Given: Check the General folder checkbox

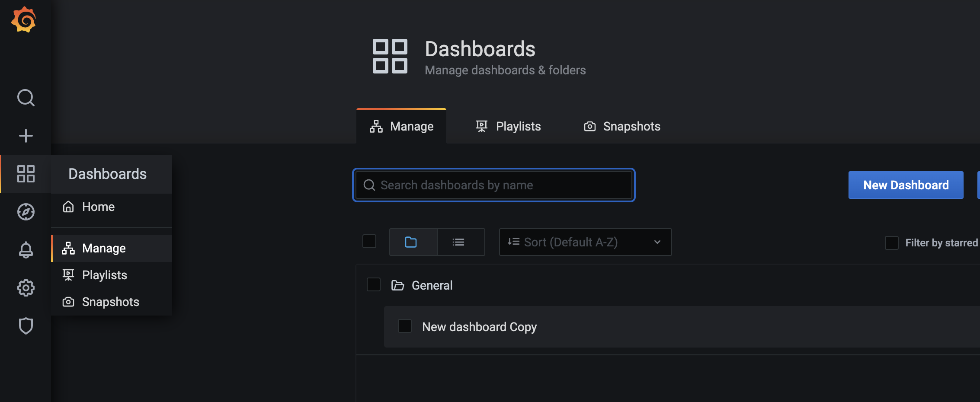Looking at the screenshot, I should 374,285.
